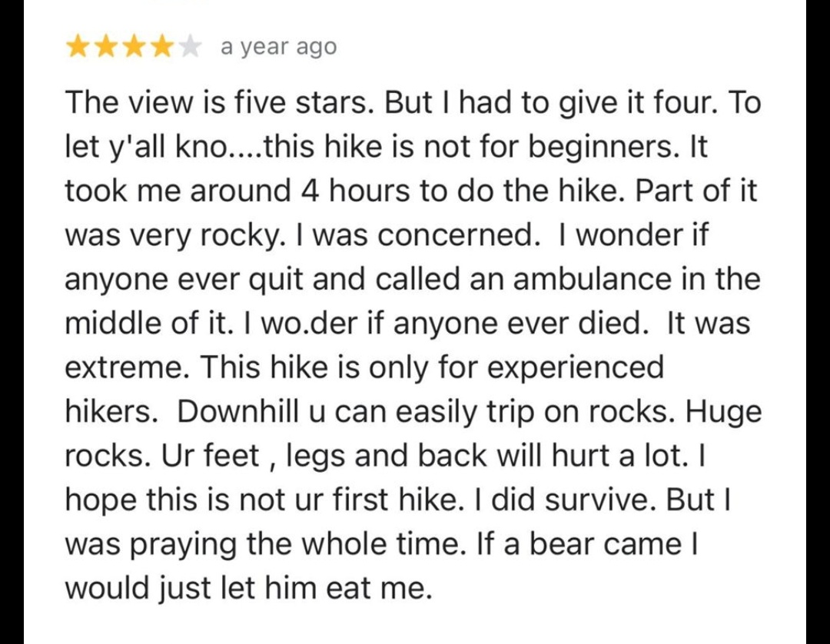Click the fourth gold star
Image resolution: width=830 pixels, height=644 pixels.
pyautogui.click(x=163, y=48)
